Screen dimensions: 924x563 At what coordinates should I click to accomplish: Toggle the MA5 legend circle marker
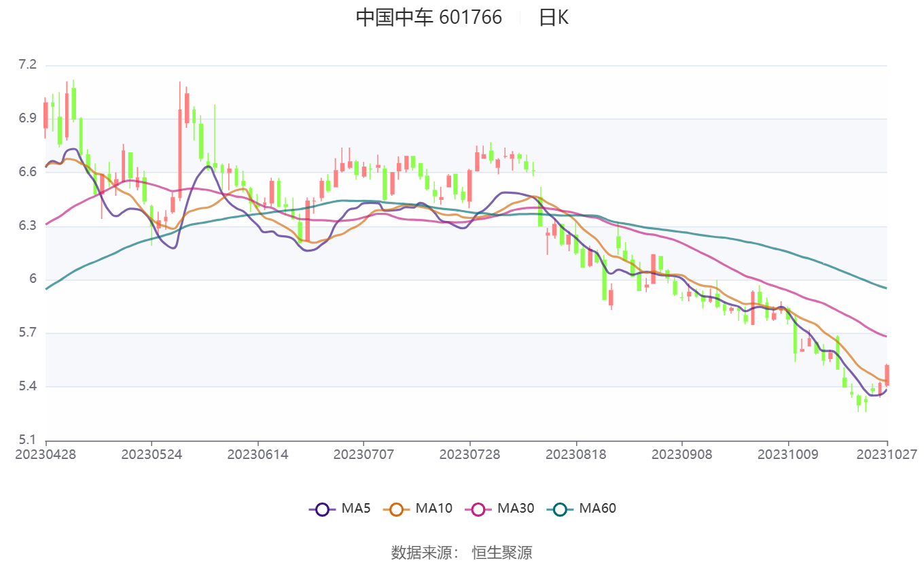point(322,509)
